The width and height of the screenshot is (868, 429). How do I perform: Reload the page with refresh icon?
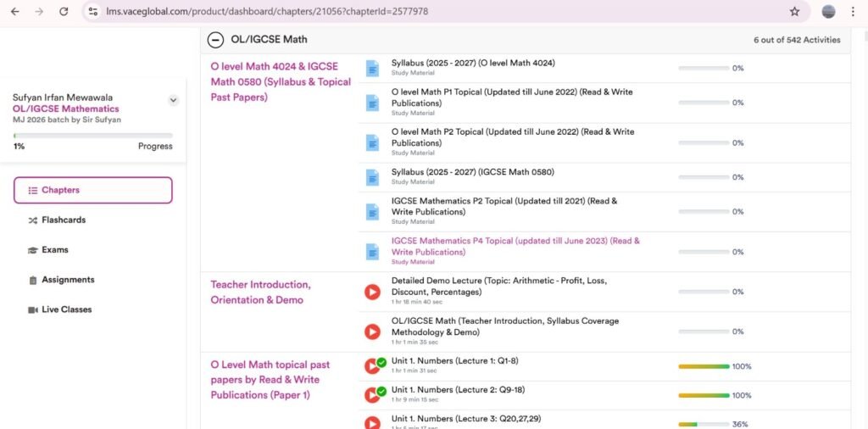click(x=64, y=12)
